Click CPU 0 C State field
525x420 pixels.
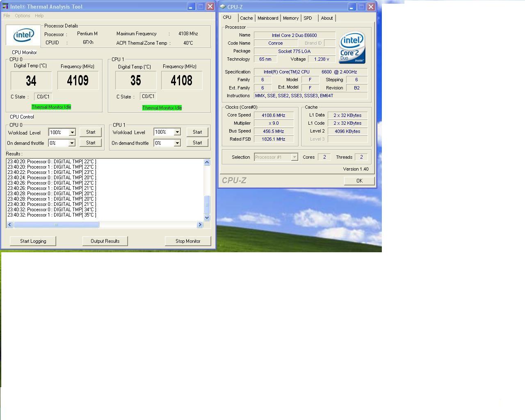43,97
